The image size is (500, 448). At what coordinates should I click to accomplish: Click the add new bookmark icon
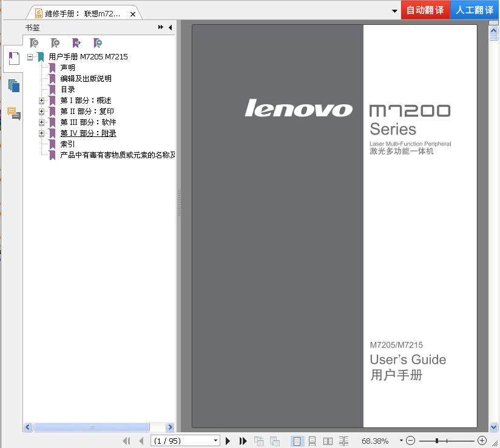pos(55,42)
